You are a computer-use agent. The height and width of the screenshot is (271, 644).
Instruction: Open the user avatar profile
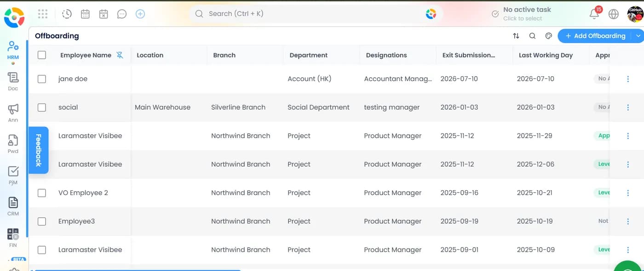635,14
